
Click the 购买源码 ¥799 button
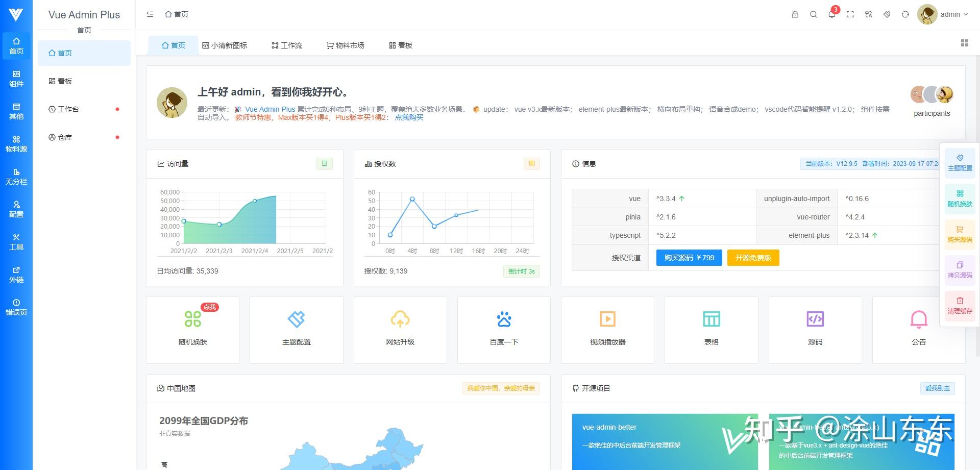689,258
